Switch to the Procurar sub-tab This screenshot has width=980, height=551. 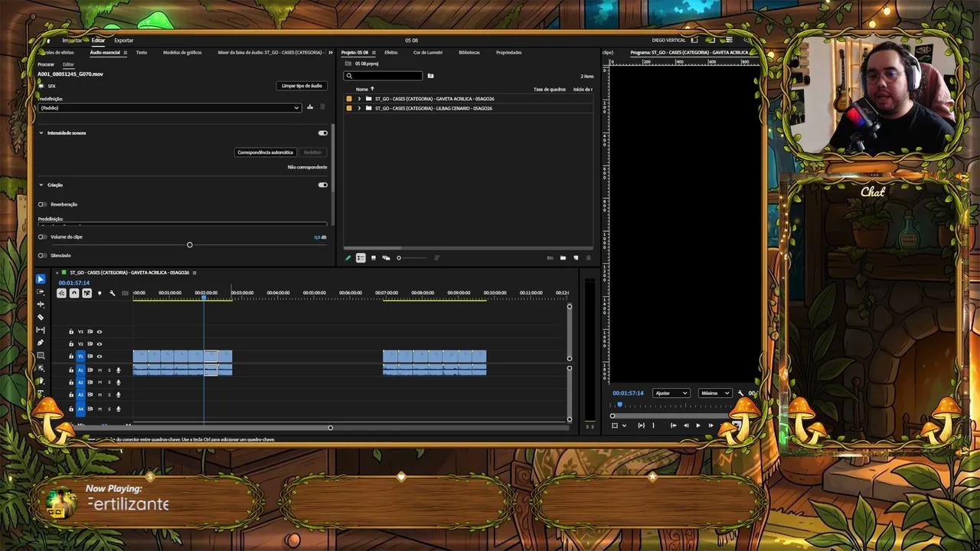46,64
